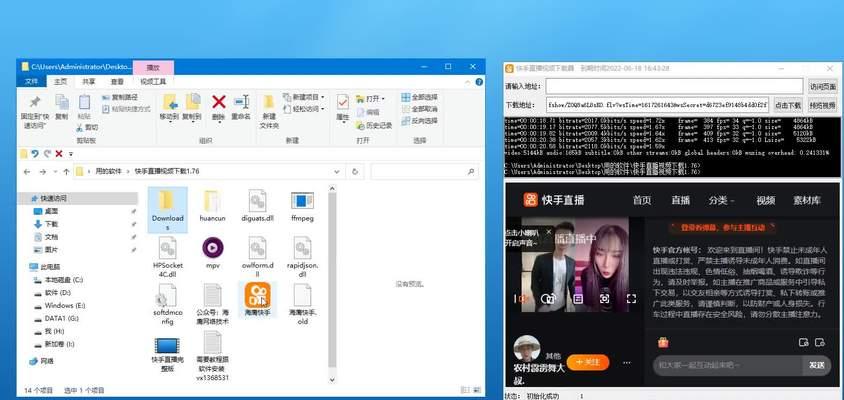Collapse the Explorer ribbon with the chevron
This screenshot has height=400, width=844.
tap(466, 82)
